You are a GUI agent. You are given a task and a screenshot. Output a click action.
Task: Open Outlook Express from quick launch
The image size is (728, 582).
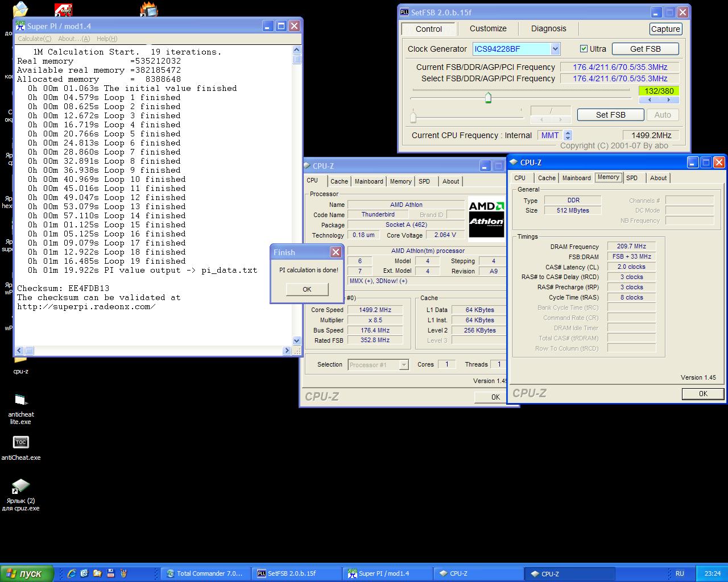point(84,573)
